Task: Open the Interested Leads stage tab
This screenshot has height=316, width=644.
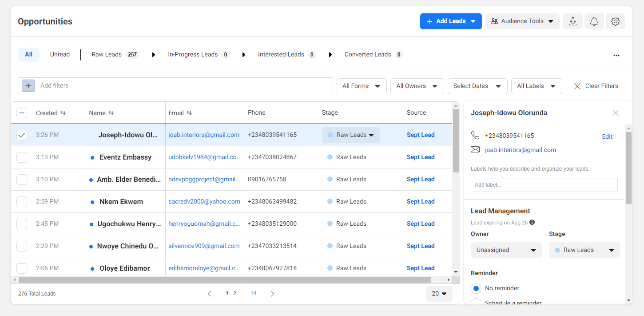Action: tap(281, 55)
